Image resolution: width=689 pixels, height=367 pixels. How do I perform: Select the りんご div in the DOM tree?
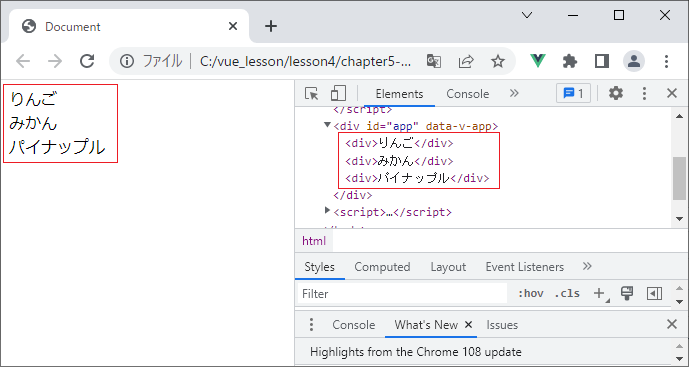tap(399, 143)
